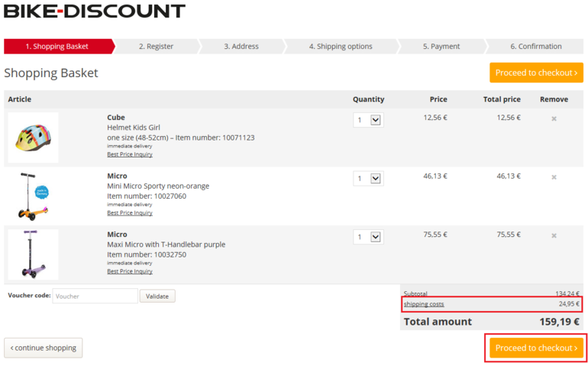Image resolution: width=588 pixels, height=366 pixels.
Task: Go to the Address step
Action: pos(241,46)
